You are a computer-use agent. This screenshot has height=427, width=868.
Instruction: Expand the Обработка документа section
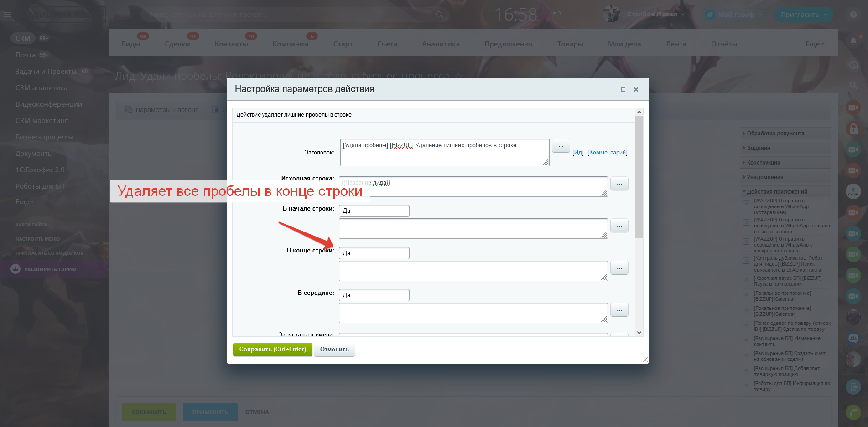pos(785,134)
